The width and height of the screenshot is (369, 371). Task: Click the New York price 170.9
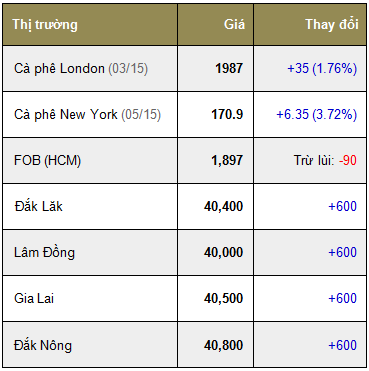click(227, 114)
